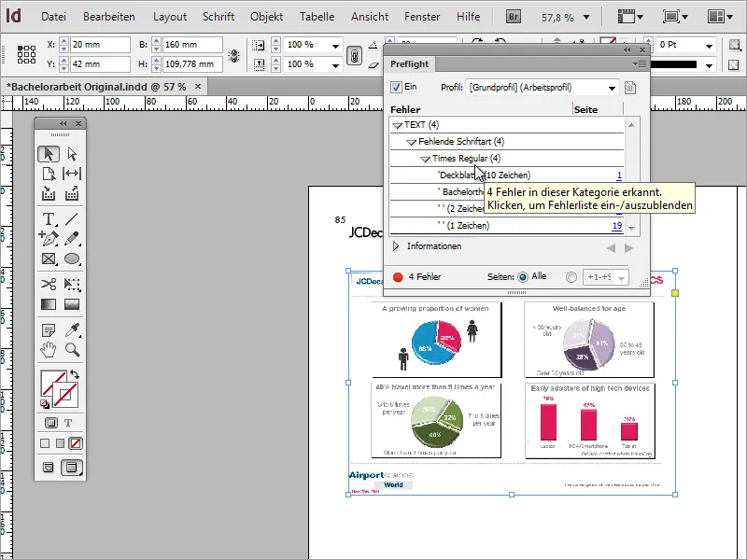Image resolution: width=747 pixels, height=560 pixels.
Task: Select the Hand tool
Action: click(49, 349)
